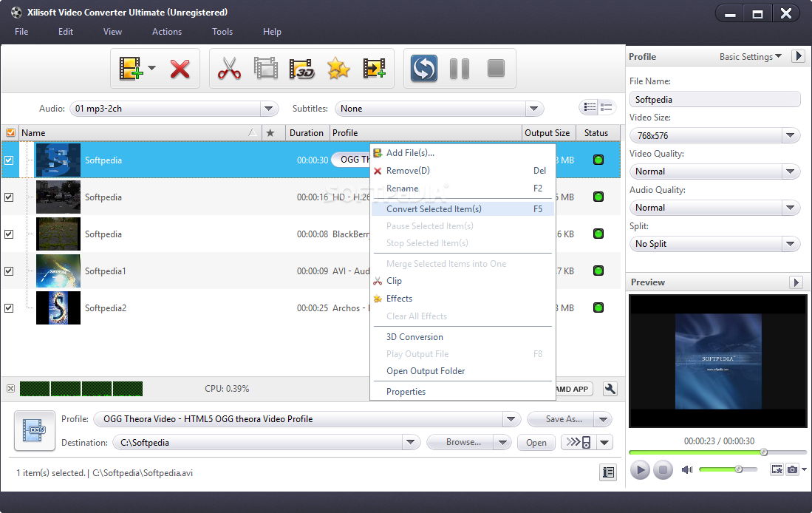Open the Destination path dropdown

point(410,442)
